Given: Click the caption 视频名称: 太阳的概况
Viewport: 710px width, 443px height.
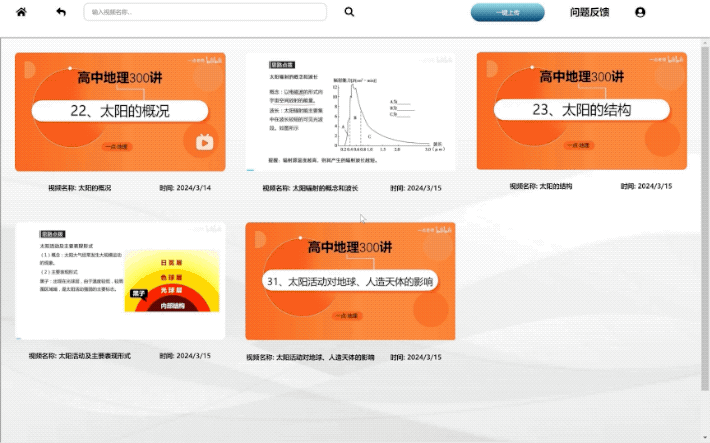Looking at the screenshot, I should click(x=80, y=187).
